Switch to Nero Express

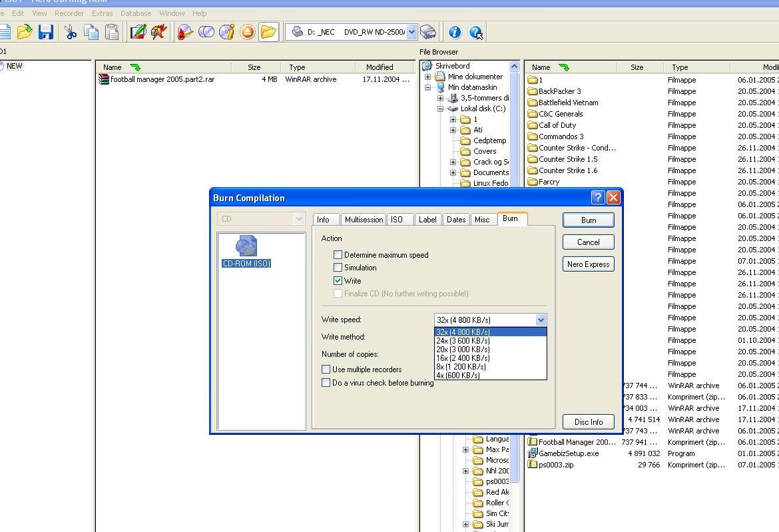pos(588,264)
